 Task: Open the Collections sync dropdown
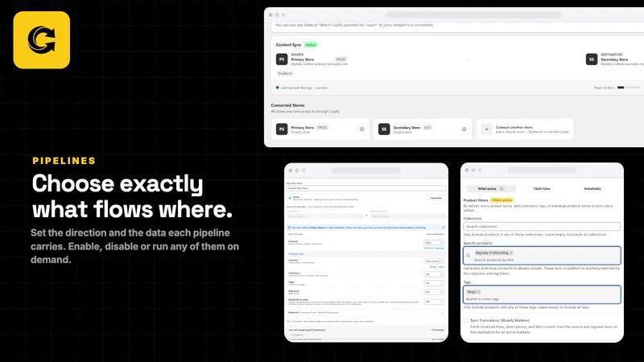(x=434, y=274)
